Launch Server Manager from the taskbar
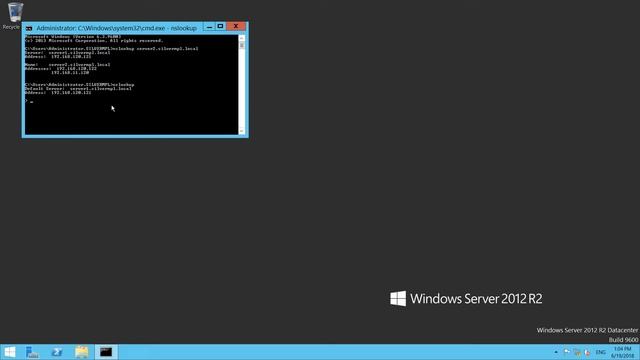 (x=32, y=352)
